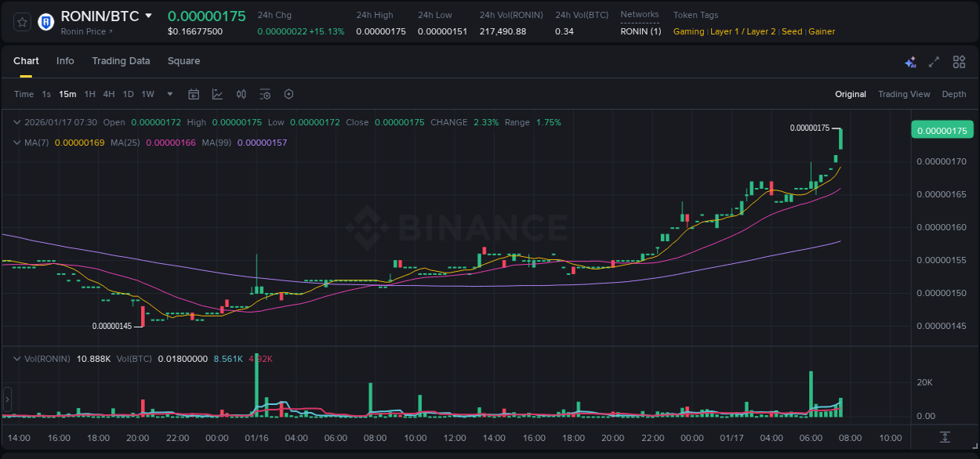Open the widgets layout panel

959,61
